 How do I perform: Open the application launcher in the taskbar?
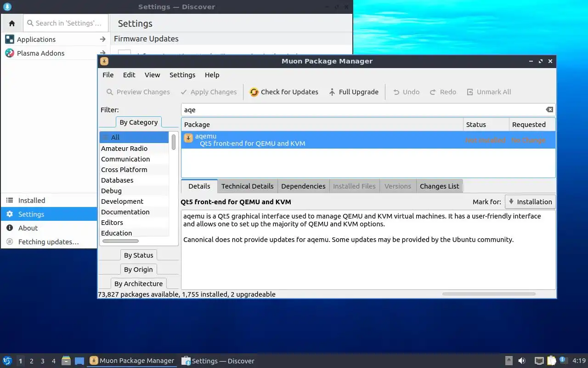pos(7,361)
